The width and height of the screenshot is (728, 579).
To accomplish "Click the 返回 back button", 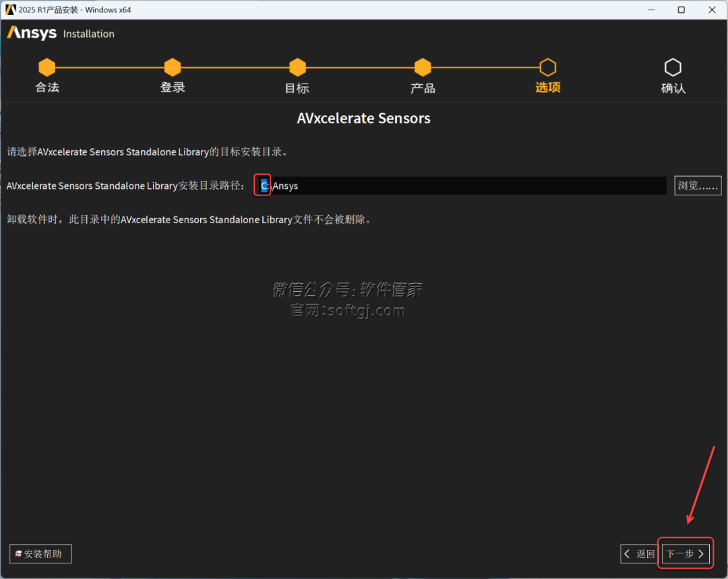I will coord(639,553).
